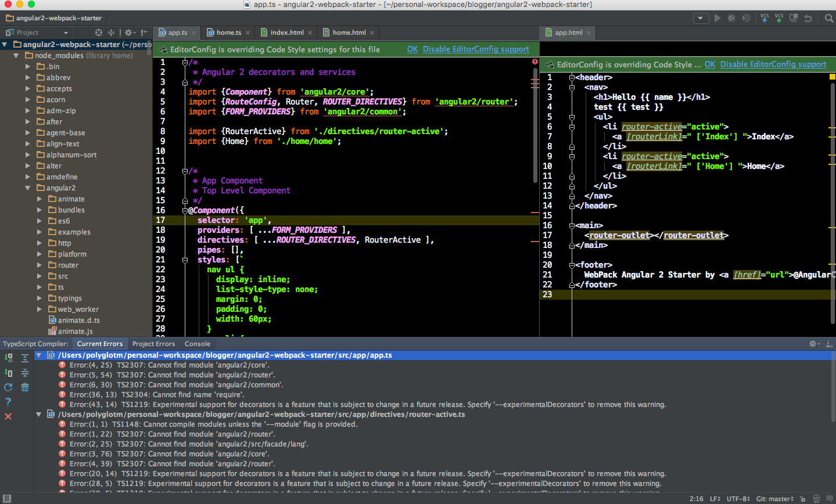Switch to the home.ts editor tab
Screen dimensions: 836x504
[x=228, y=33]
